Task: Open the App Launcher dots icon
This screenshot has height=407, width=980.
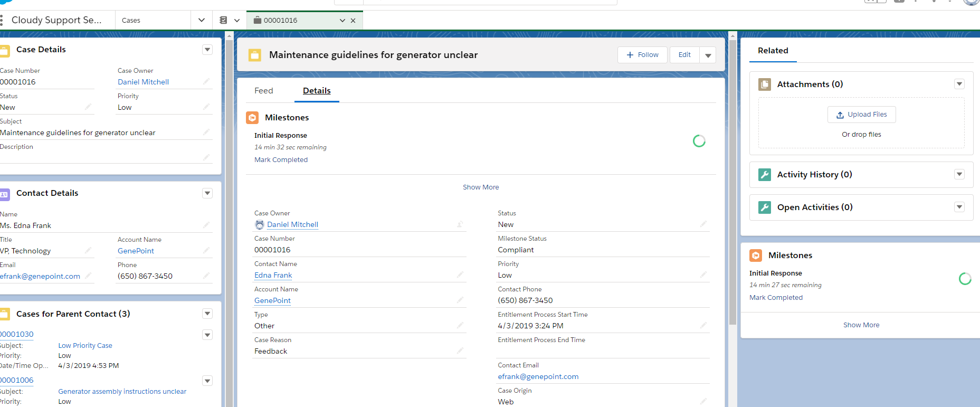Action: [2, 20]
